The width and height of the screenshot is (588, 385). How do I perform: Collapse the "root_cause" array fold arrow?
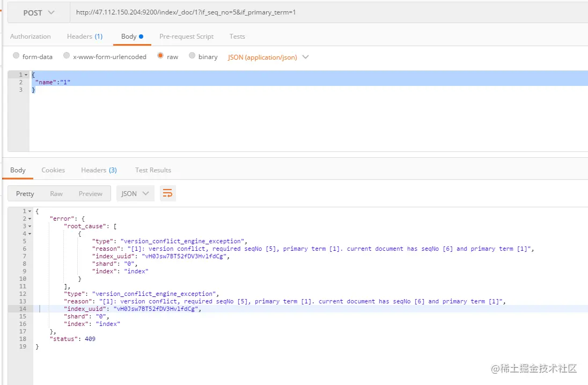pos(30,226)
